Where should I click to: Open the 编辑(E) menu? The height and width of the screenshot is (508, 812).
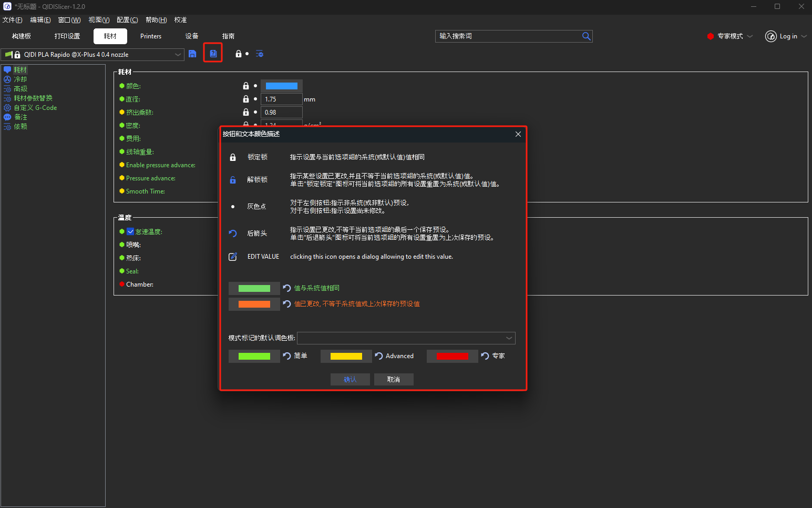click(x=40, y=20)
